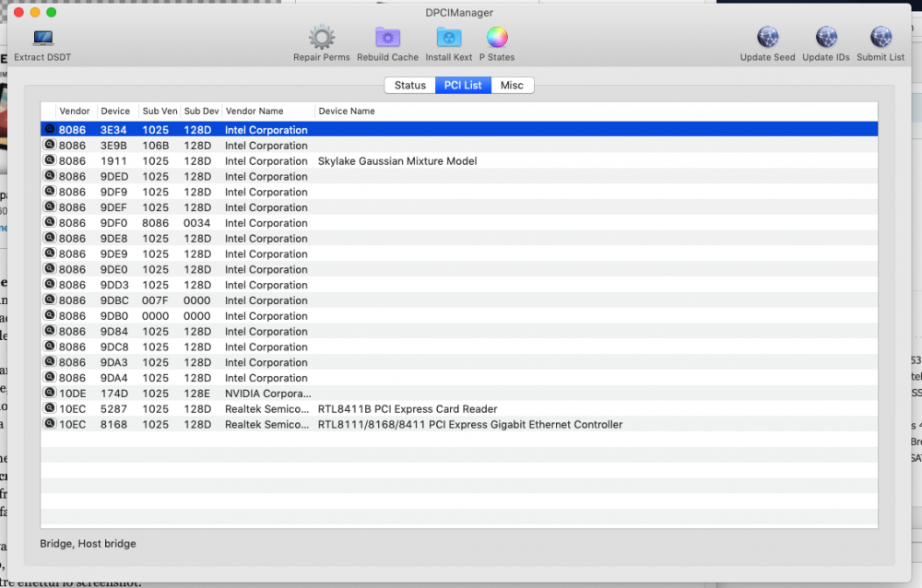Click vendor ID 10DE cell
Screen dimensions: 922x588
72,394
